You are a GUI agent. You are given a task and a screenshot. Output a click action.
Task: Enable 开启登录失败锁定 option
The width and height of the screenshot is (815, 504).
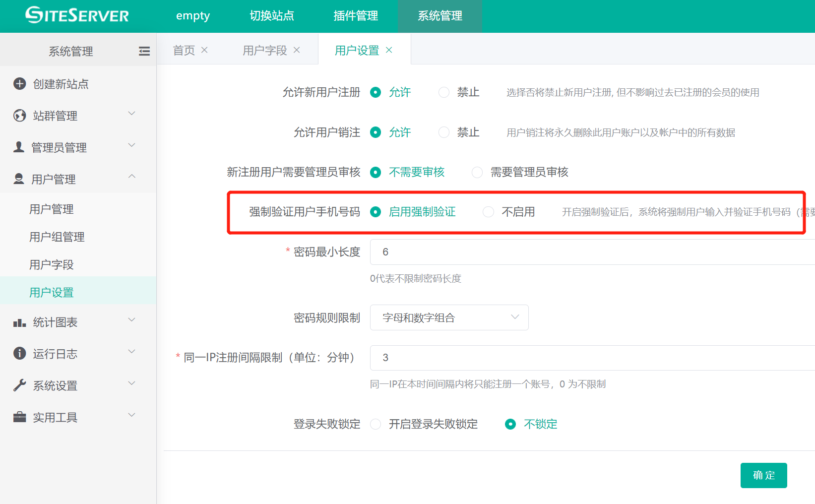point(376,424)
